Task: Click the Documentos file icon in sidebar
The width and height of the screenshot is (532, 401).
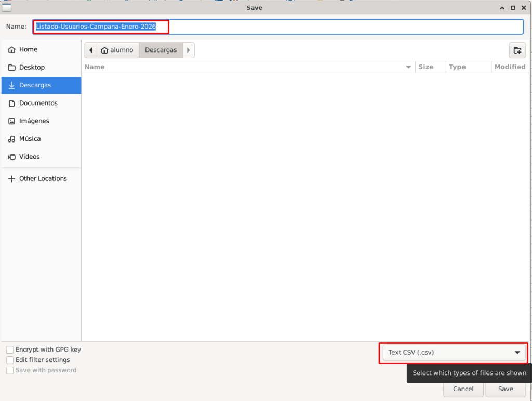Action: point(11,104)
